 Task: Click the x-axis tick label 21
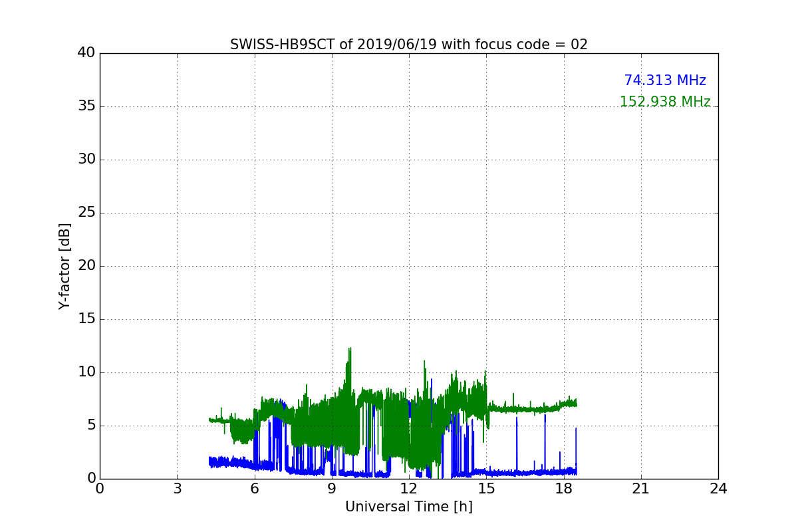pos(641,489)
